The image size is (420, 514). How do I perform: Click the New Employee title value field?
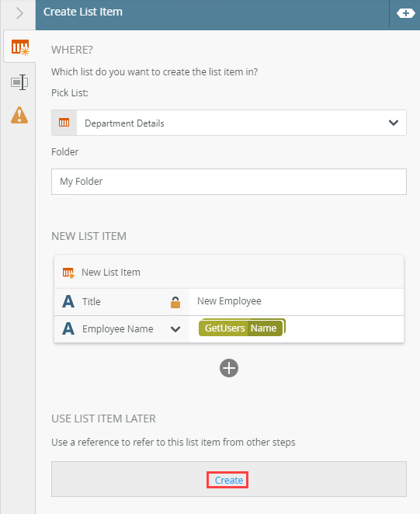click(x=297, y=301)
